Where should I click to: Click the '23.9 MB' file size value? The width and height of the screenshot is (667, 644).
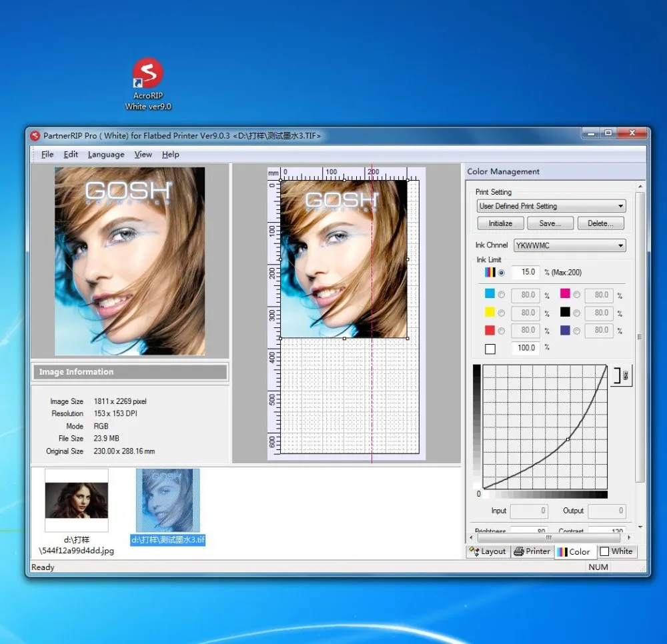coord(106,438)
